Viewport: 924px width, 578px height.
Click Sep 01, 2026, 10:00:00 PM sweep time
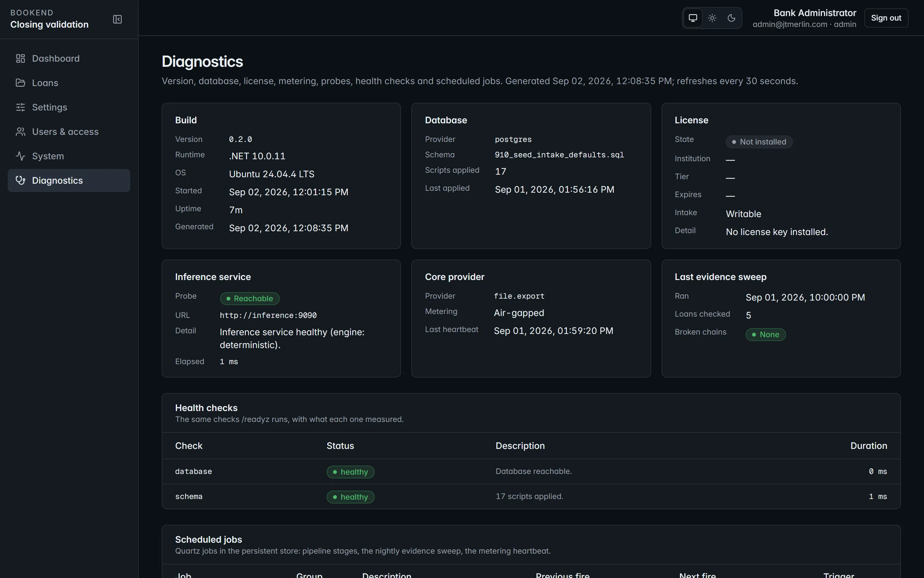click(x=805, y=297)
